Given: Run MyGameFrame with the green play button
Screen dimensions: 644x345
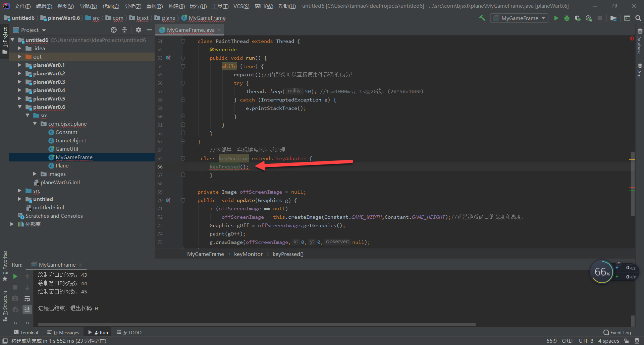Looking at the screenshot, I should coord(556,18).
